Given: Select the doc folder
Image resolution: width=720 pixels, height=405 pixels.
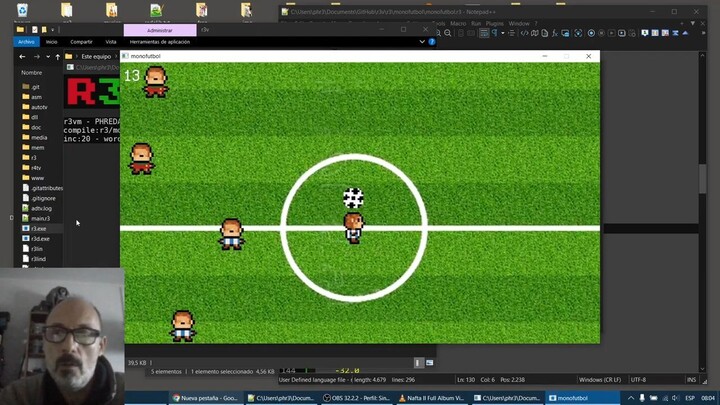Looking at the screenshot, I should (31, 127).
